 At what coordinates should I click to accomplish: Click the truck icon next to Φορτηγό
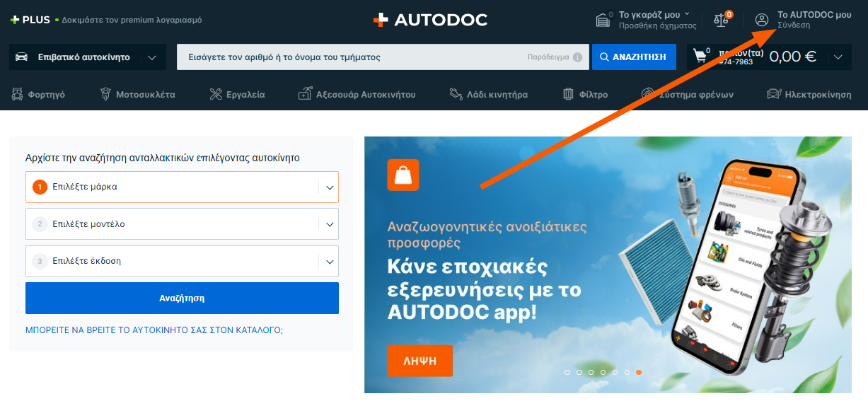pyautogui.click(x=17, y=94)
